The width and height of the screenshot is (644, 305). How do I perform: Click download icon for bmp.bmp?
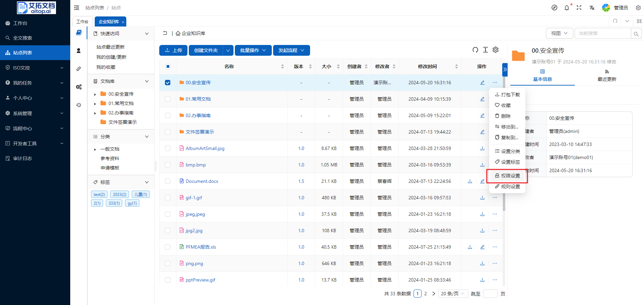pos(482,165)
